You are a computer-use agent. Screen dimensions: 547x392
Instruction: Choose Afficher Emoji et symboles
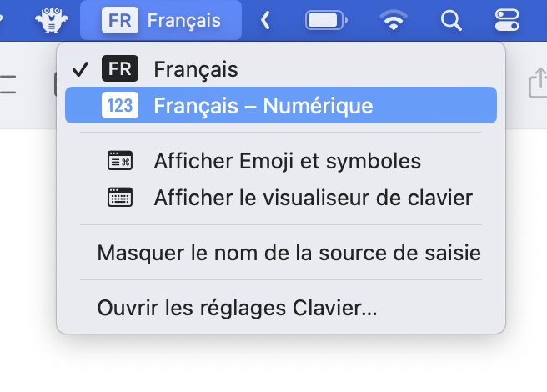(287, 161)
